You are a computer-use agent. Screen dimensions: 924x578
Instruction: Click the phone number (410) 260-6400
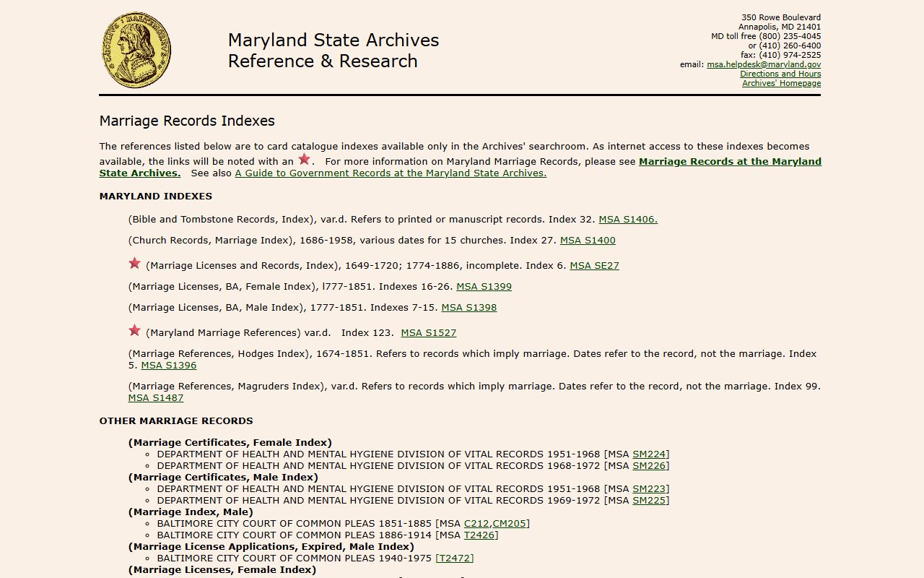(790, 46)
